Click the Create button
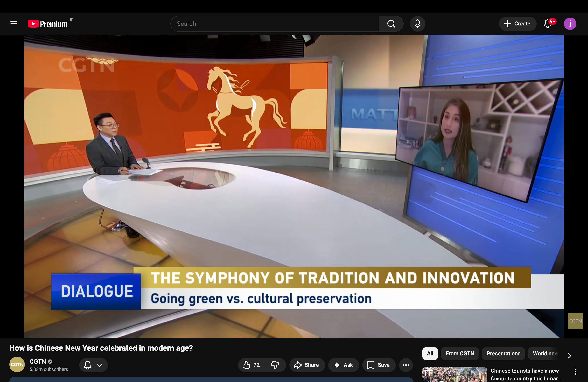This screenshot has height=382, width=588. 517,24
